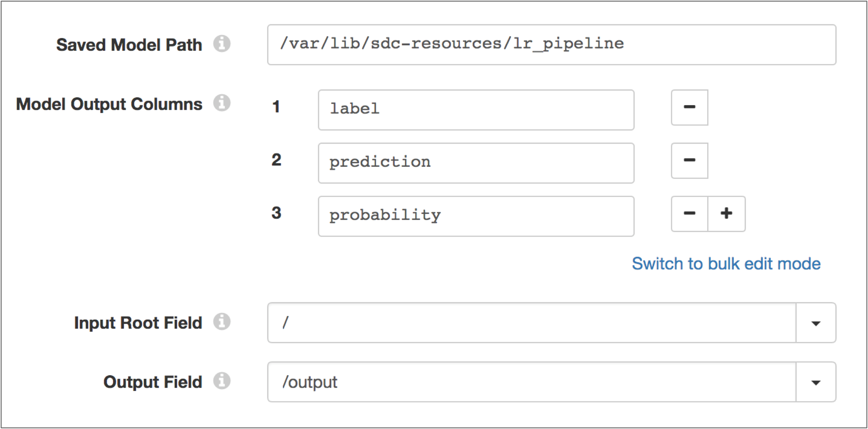Delete the probability output column row

tap(690, 214)
